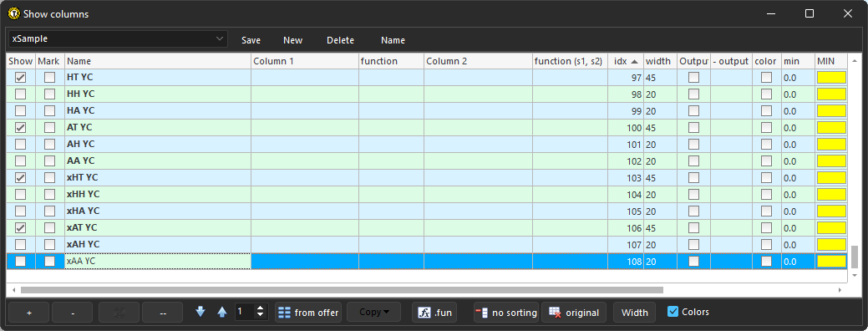The width and height of the screenshot is (868, 331).
Task: Click the Column 2 header
Action: coord(479,61)
